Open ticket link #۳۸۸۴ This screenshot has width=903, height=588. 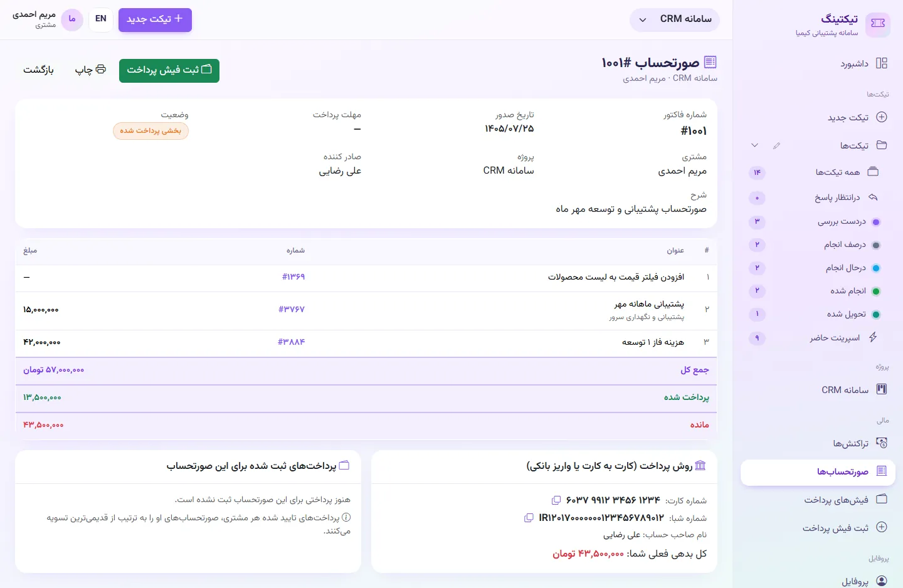pos(292,342)
